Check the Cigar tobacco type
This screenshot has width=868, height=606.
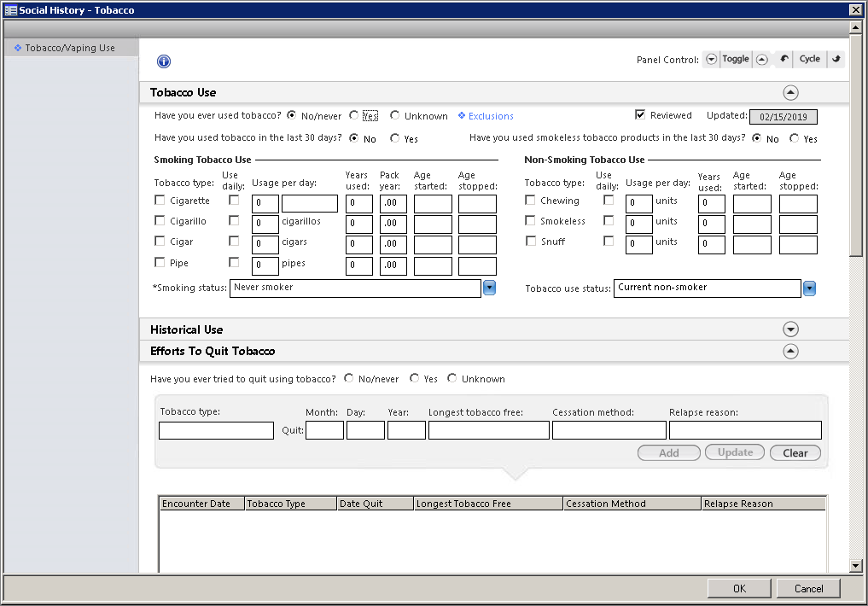[160, 241]
